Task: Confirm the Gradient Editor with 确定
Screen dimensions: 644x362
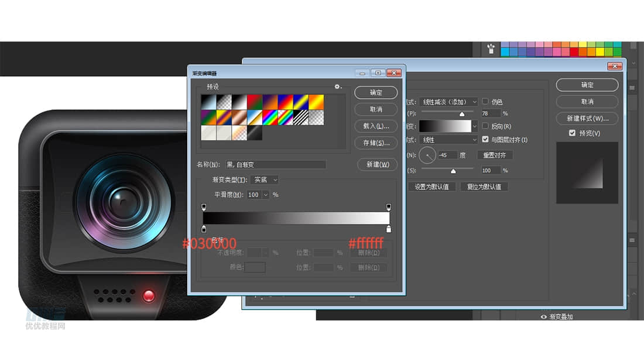Action: pyautogui.click(x=376, y=92)
